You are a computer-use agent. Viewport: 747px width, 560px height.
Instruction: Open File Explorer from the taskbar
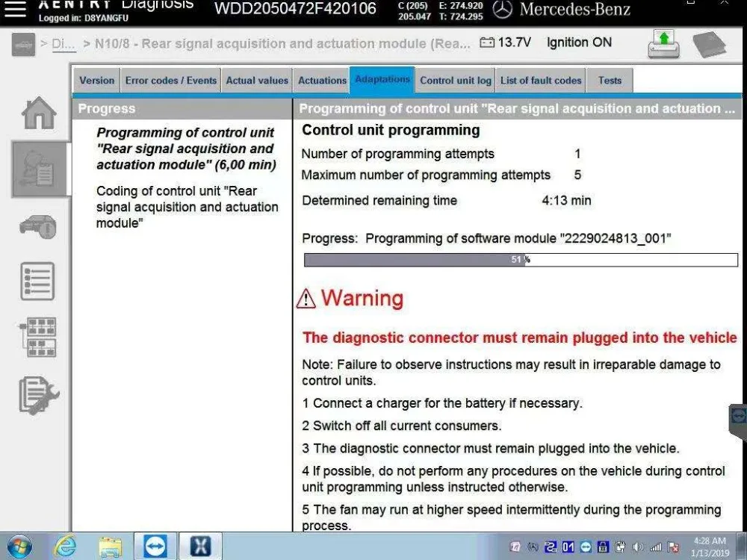(x=111, y=547)
